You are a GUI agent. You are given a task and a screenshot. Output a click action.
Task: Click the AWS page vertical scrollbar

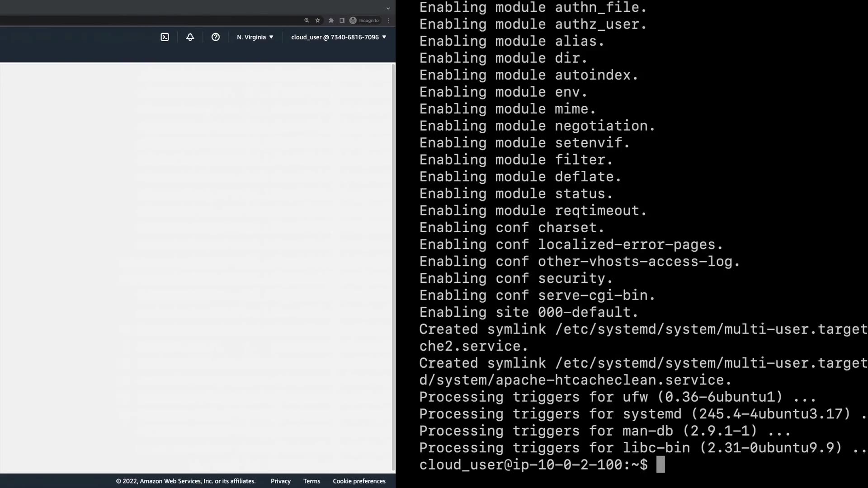[x=393, y=267]
